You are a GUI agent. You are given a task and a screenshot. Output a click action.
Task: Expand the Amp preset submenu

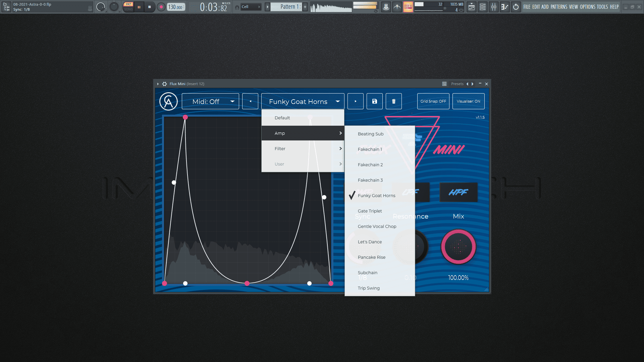(x=303, y=133)
